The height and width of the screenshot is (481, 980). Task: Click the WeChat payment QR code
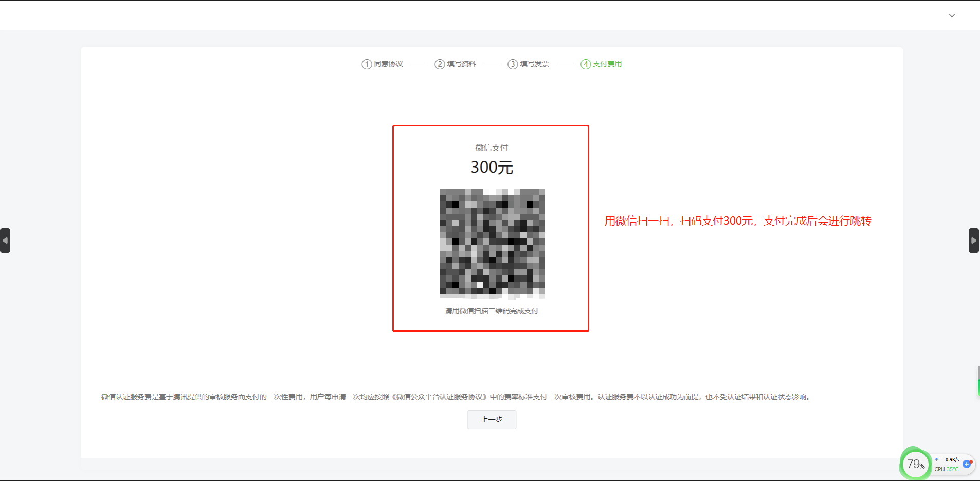[492, 244]
